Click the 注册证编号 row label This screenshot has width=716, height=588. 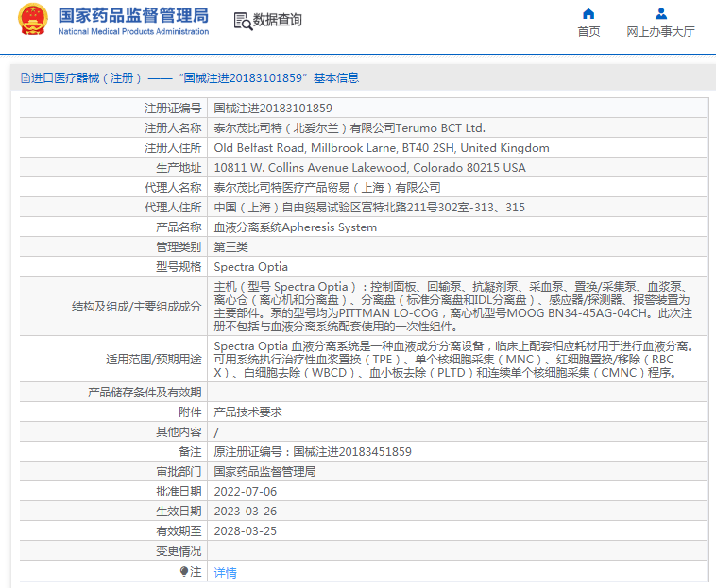point(173,109)
